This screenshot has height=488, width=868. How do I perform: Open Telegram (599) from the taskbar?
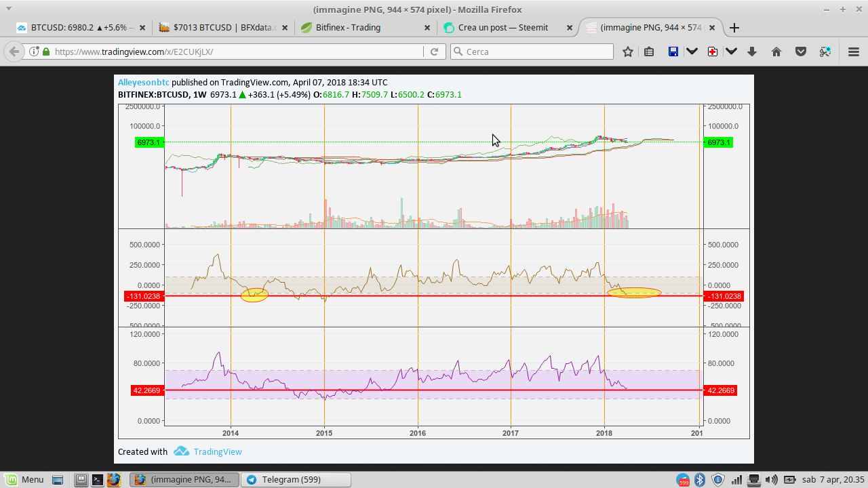(x=296, y=480)
